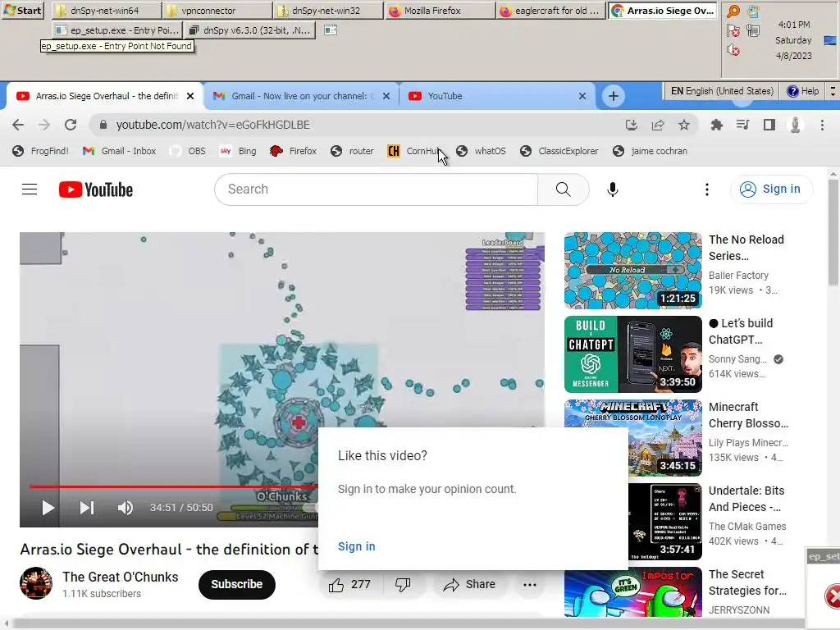Install app icon in address bar

click(632, 125)
